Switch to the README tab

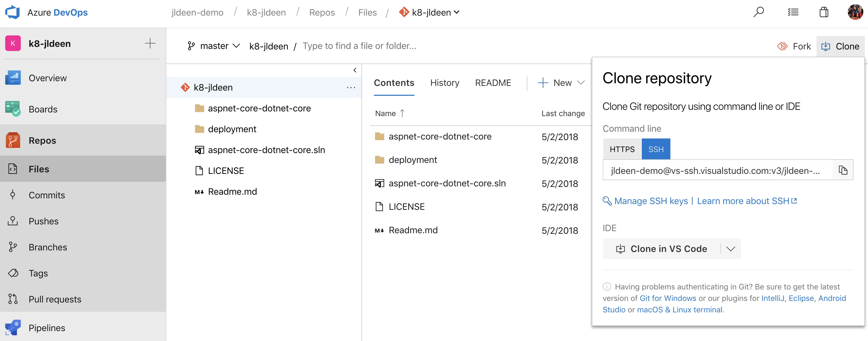[x=493, y=83]
